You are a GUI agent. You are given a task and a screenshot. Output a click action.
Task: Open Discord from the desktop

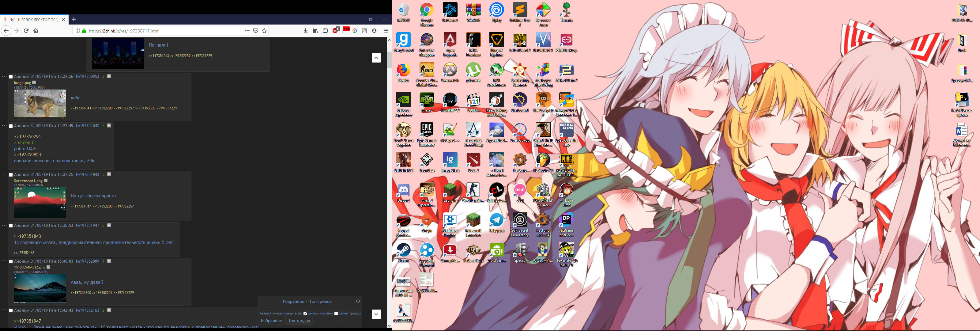(x=403, y=193)
